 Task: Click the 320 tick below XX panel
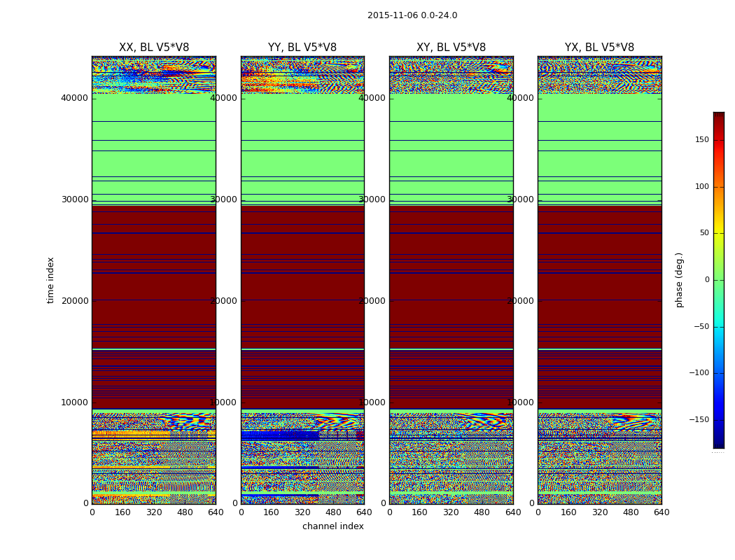point(154,512)
